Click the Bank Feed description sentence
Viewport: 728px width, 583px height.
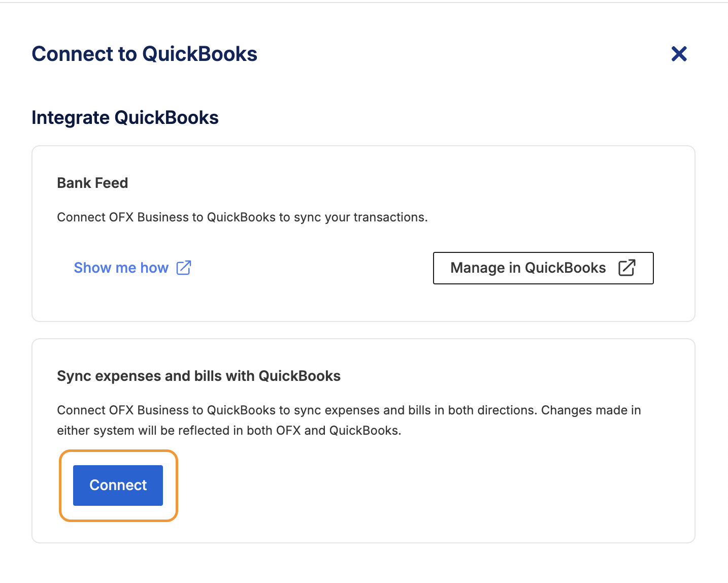(x=242, y=217)
